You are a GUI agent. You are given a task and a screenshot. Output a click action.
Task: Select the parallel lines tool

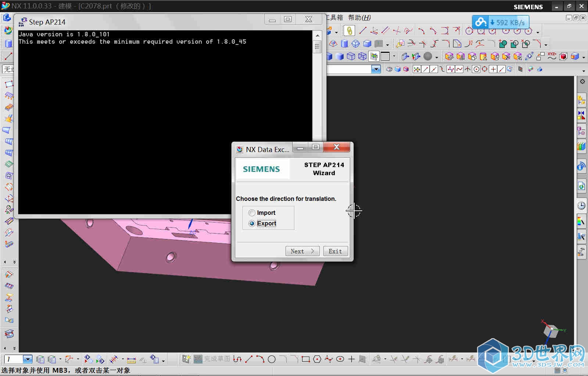386,31
